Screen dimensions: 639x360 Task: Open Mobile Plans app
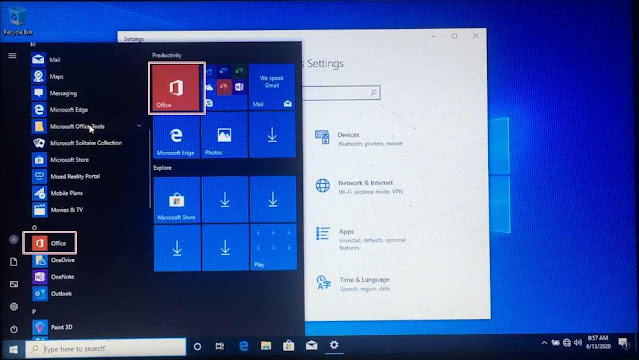point(57,193)
